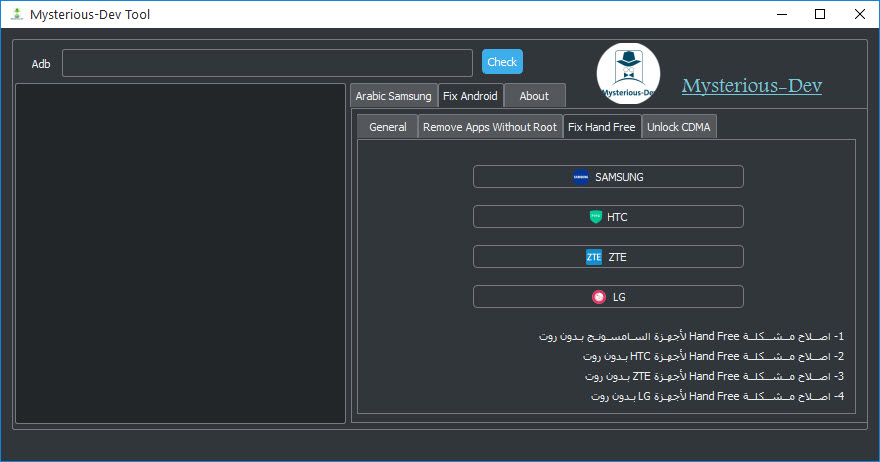Run the ZTE hand free fix button
Viewport: 880px width, 462px height.
coord(608,257)
